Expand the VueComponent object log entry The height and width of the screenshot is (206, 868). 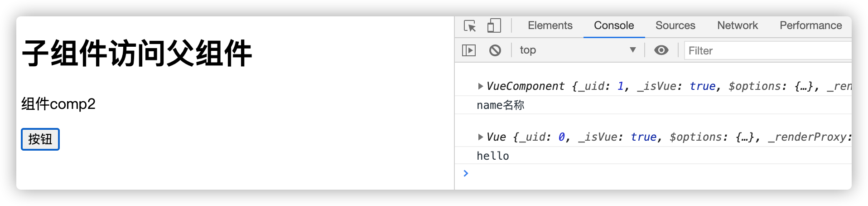(x=481, y=86)
